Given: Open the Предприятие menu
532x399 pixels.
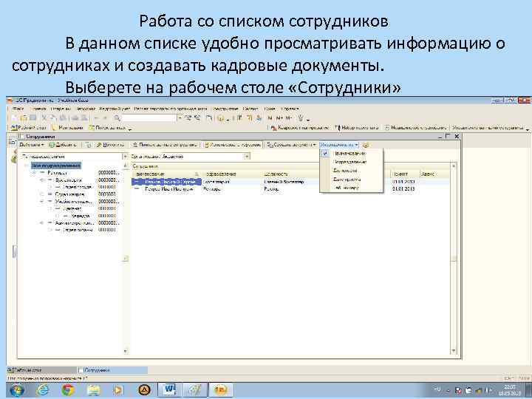Looking at the screenshot, I should point(225,109).
